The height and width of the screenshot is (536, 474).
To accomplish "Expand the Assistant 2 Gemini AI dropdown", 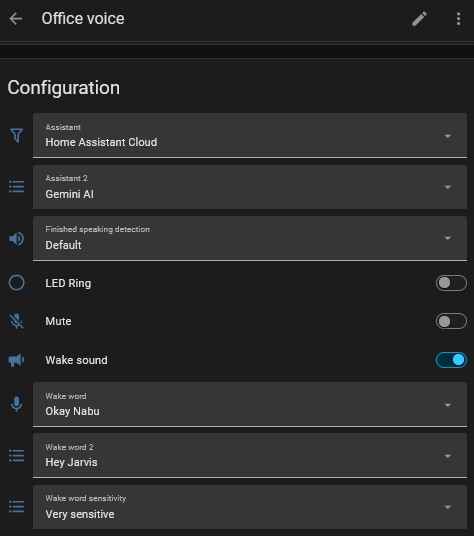I will click(x=250, y=187).
